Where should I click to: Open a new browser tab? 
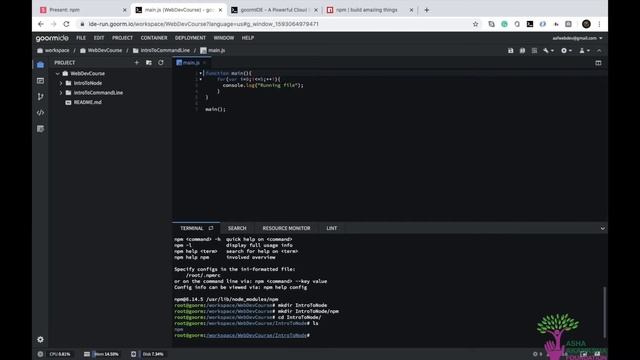click(427, 10)
